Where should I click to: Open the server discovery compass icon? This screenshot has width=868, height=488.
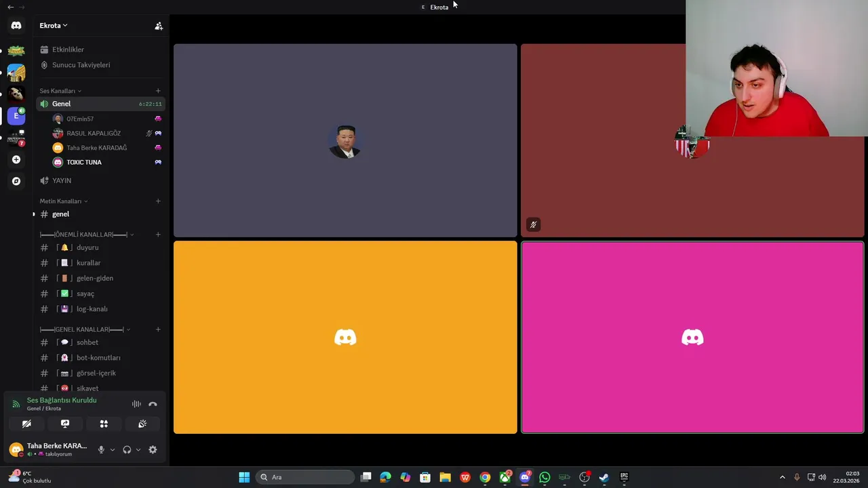pyautogui.click(x=16, y=181)
